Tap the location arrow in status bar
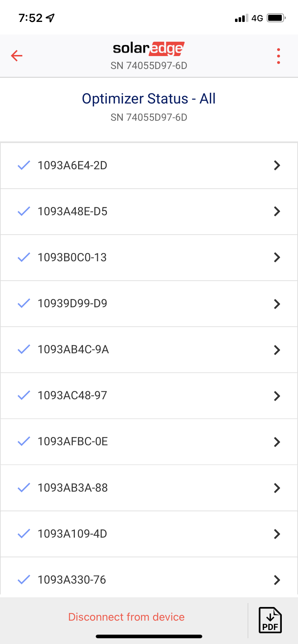298x644 pixels. click(50, 18)
